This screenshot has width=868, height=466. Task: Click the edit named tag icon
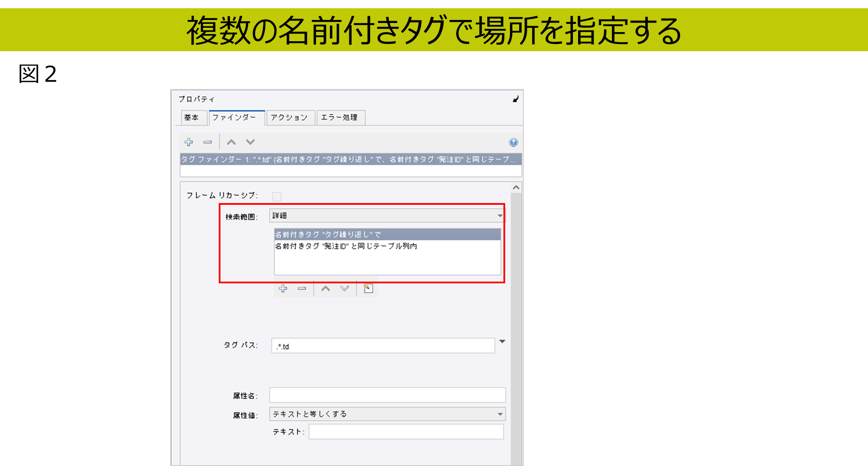click(368, 289)
